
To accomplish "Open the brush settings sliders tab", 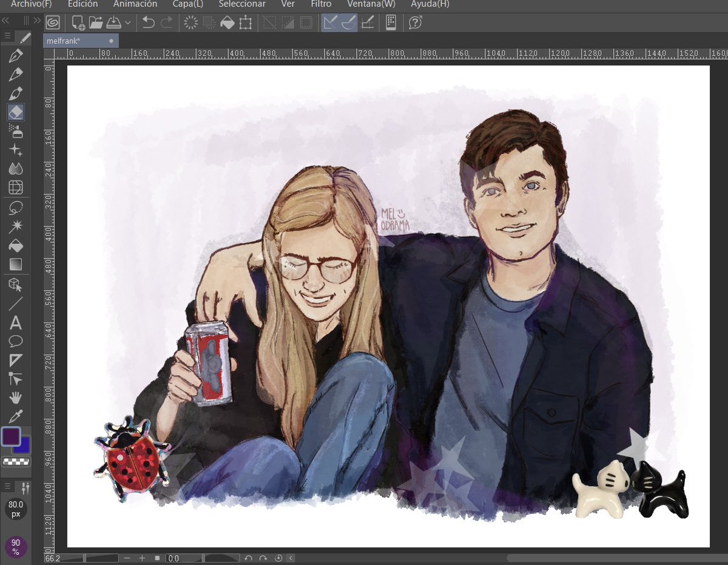I will point(25,487).
